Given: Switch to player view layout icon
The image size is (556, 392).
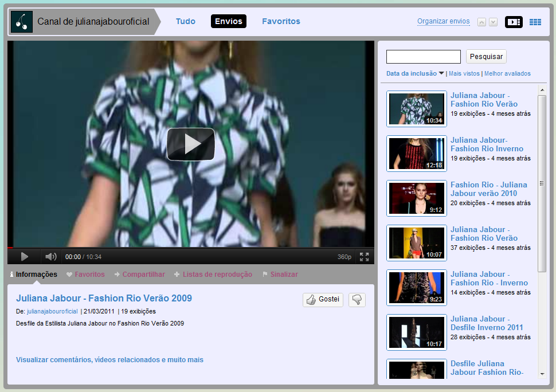Looking at the screenshot, I should [514, 22].
